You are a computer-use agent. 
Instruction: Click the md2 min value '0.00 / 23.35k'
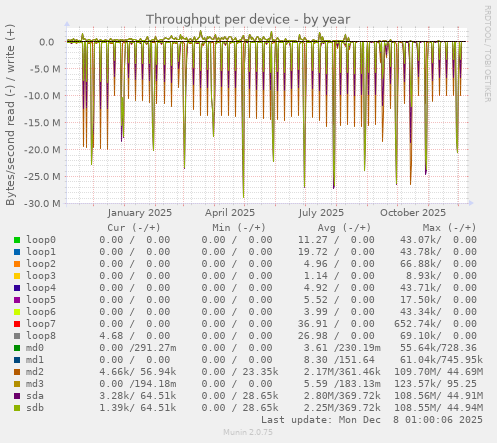[x=240, y=372]
